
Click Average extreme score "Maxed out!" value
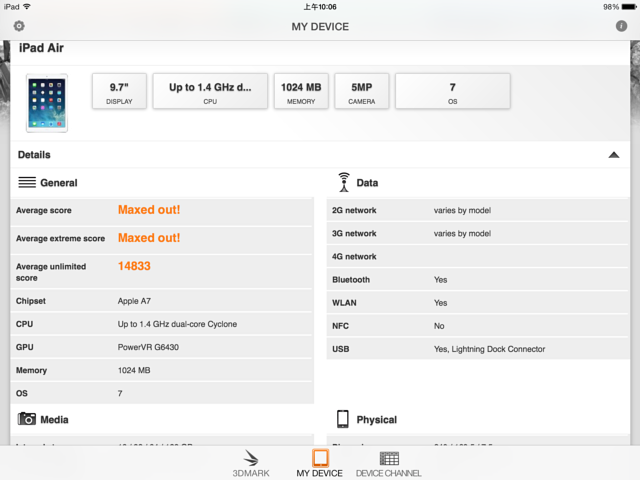[x=149, y=238]
